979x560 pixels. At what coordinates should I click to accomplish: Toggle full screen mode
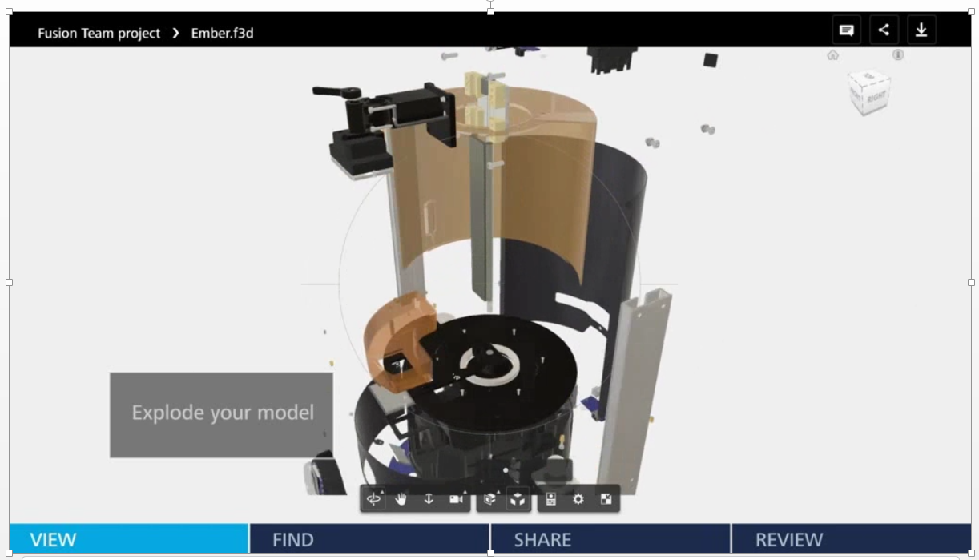click(x=606, y=498)
